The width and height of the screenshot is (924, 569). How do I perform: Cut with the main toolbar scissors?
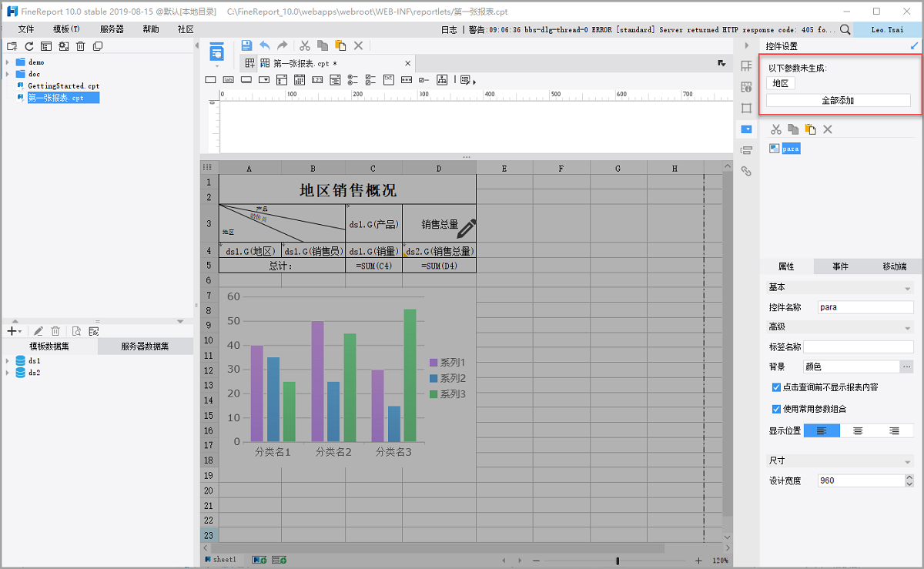[305, 45]
